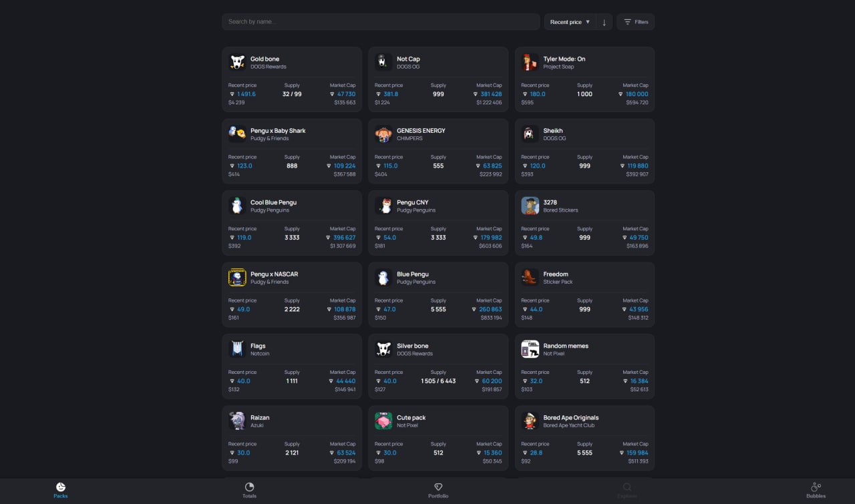Click the Bored Ape Originals title
The width and height of the screenshot is (855, 504).
[571, 418]
